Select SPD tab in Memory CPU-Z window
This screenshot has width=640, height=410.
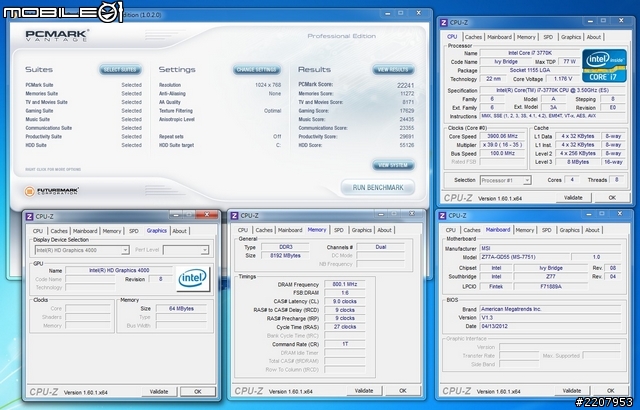(339, 230)
